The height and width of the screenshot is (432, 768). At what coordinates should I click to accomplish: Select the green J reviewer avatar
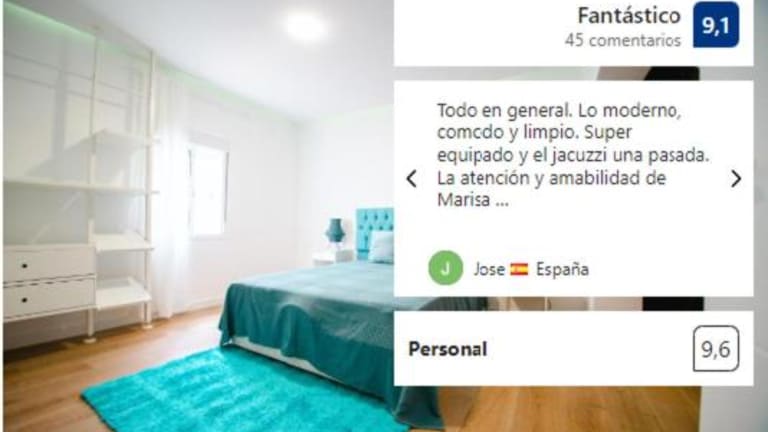click(x=445, y=268)
